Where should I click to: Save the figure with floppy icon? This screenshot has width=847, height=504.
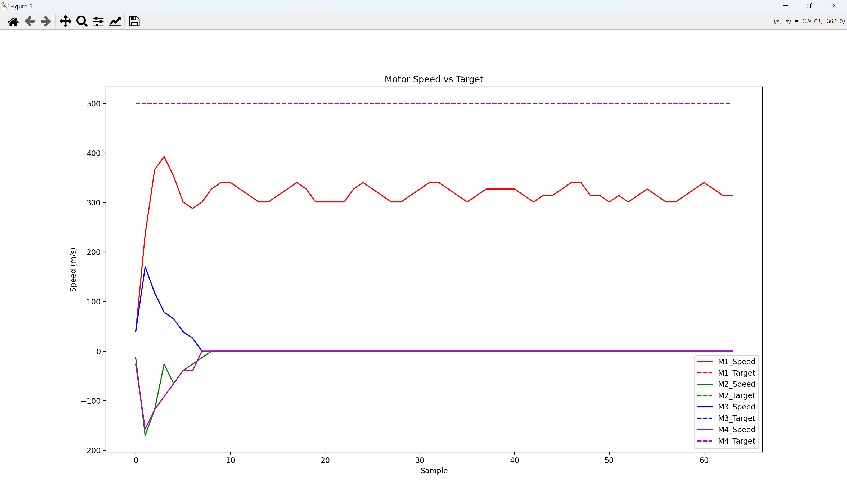coord(134,22)
